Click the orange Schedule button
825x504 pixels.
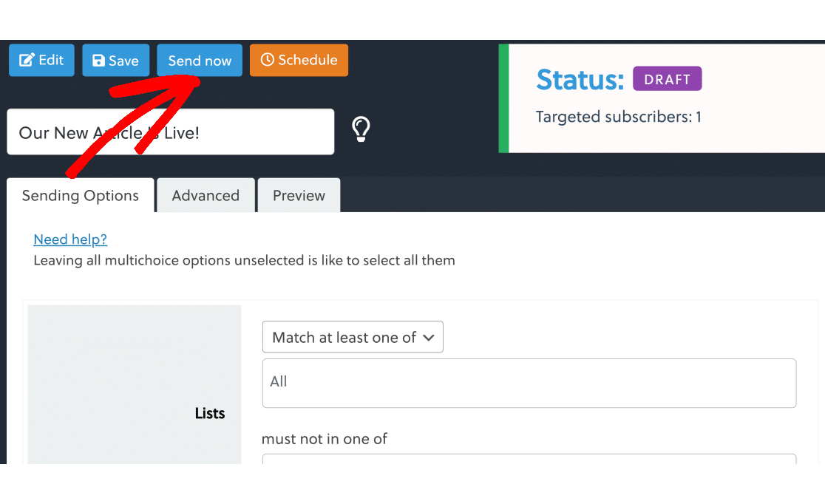click(299, 60)
